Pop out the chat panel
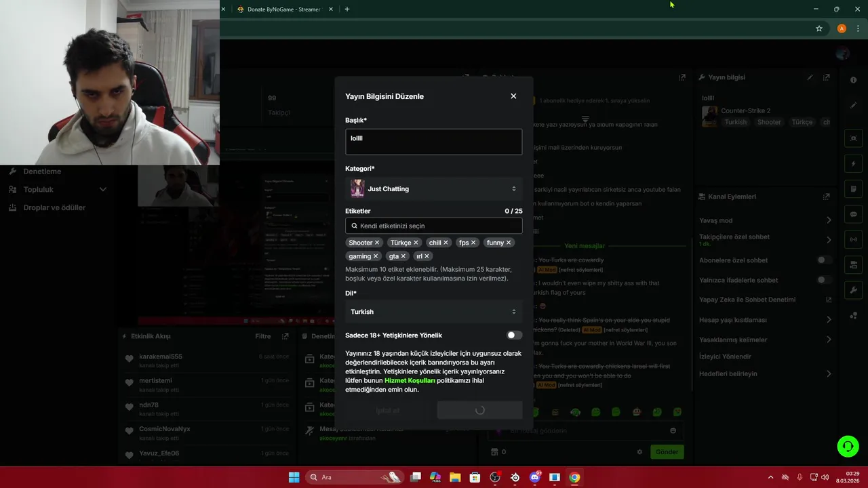This screenshot has width=868, height=488. 682,77
